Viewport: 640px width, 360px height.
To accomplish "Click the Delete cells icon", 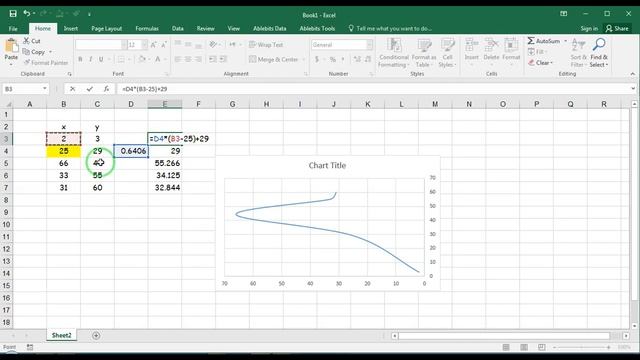I will click(491, 45).
